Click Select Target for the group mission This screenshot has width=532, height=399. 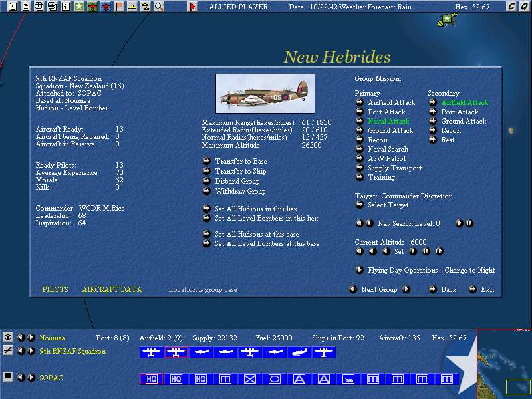387,203
